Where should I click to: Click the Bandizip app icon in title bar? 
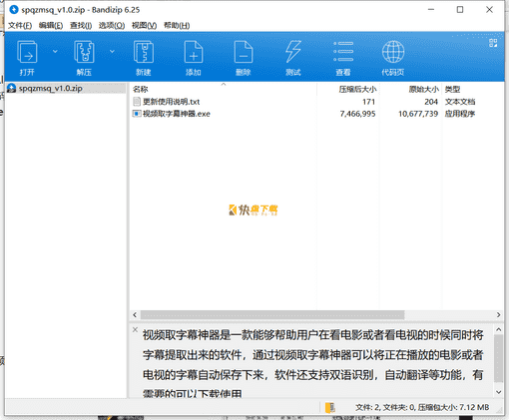point(14,10)
